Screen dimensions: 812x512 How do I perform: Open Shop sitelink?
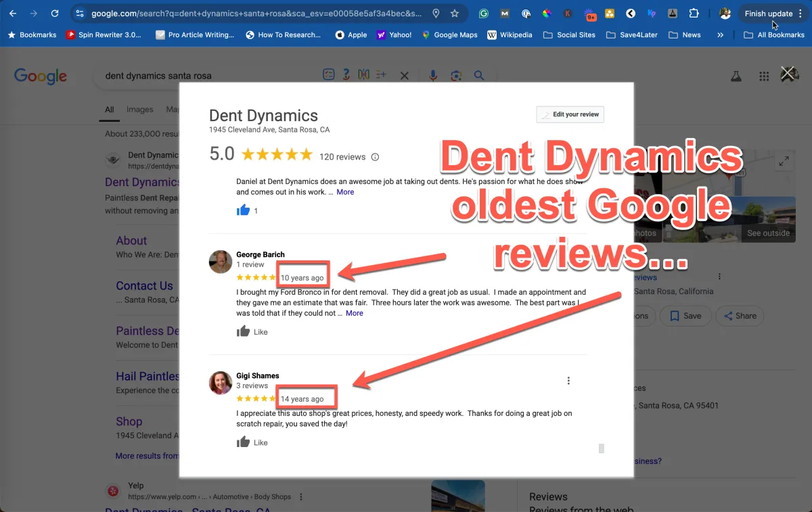129,421
